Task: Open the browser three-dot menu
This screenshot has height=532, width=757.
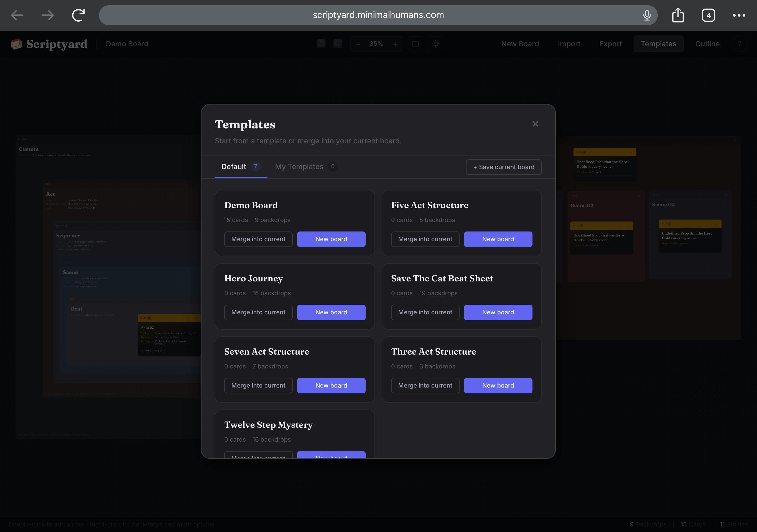Action: (x=739, y=15)
